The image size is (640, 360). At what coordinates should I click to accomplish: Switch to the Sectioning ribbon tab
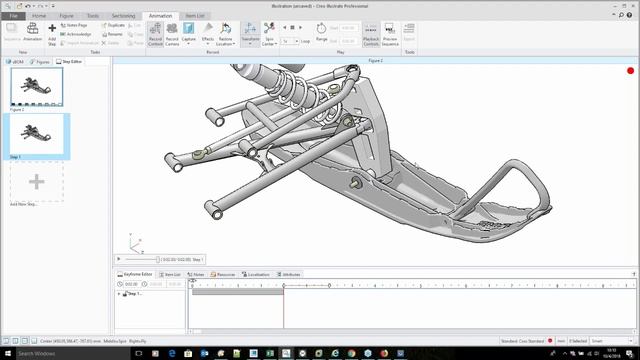(x=123, y=16)
